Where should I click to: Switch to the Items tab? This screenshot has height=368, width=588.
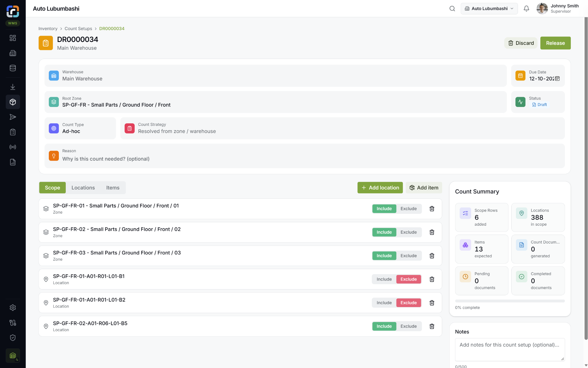click(113, 188)
